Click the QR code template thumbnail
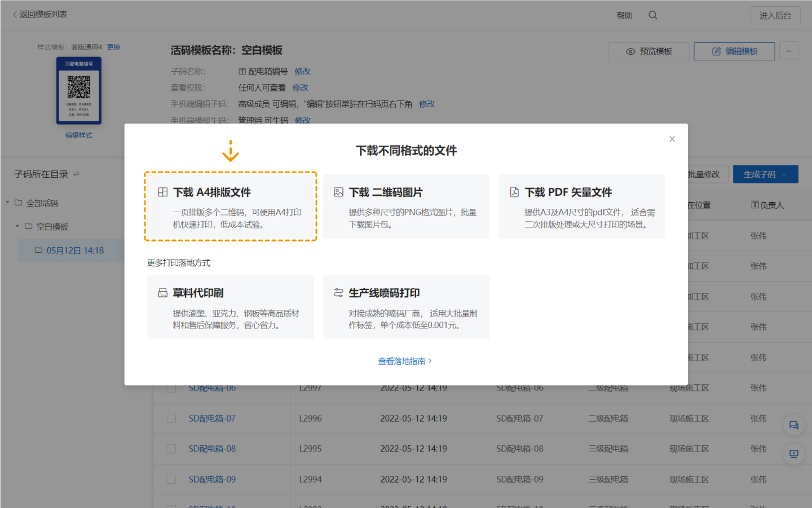The image size is (812, 508). [79, 91]
